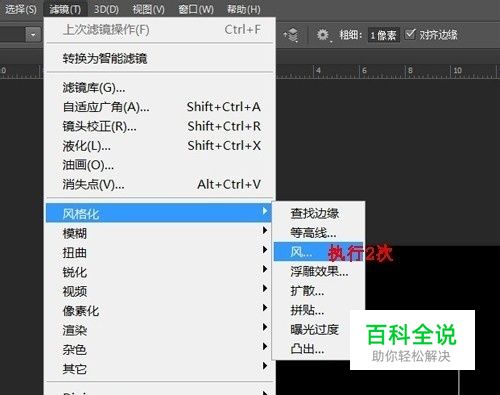The height and width of the screenshot is (395, 500).
Task: Open the dropdown arrow at options bar left
Action: [33, 34]
